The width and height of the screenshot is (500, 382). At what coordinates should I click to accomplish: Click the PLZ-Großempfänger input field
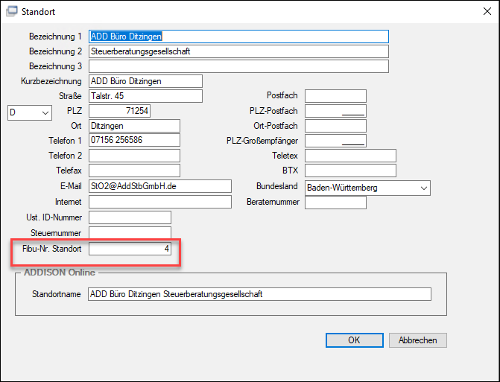336,141
